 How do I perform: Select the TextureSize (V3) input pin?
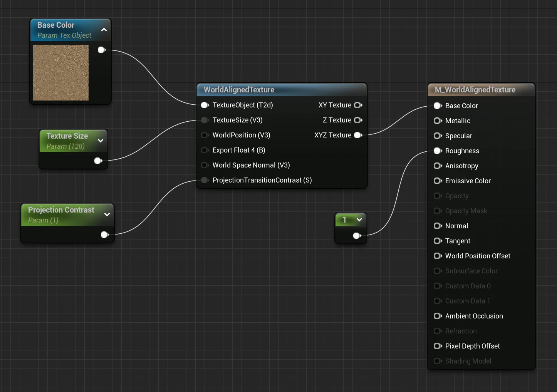pos(205,120)
